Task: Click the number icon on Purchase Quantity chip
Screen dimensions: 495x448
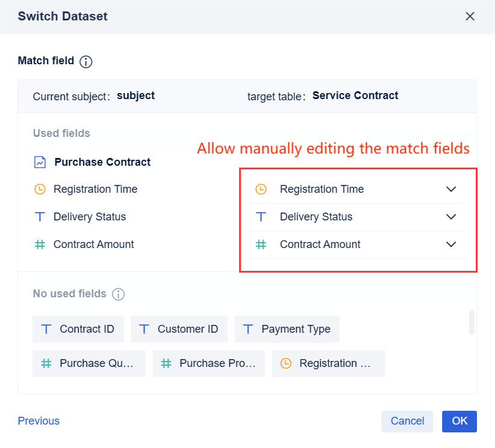Action: click(46, 363)
